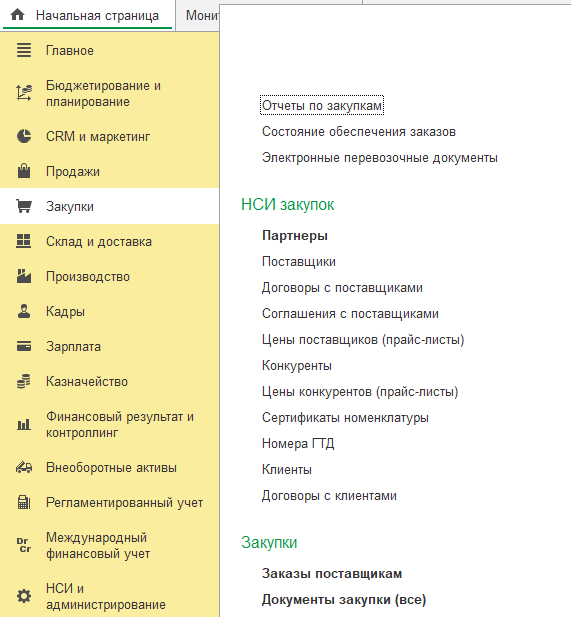
Task: Open Цены поставщиков (прайс-листы)
Action: click(363, 340)
